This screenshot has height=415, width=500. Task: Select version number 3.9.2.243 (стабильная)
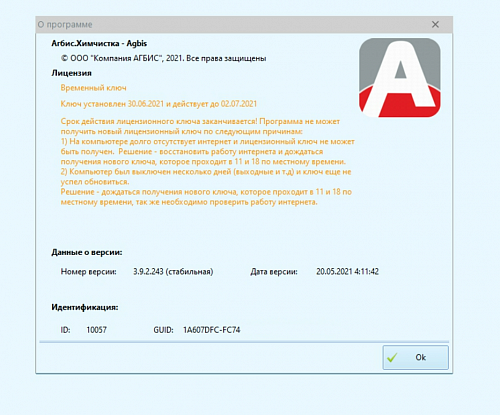(x=173, y=272)
